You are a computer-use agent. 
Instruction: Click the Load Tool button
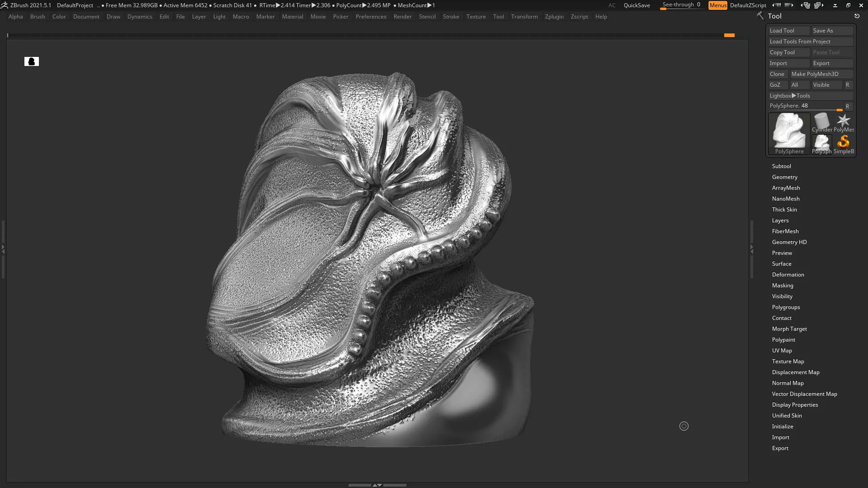(789, 31)
